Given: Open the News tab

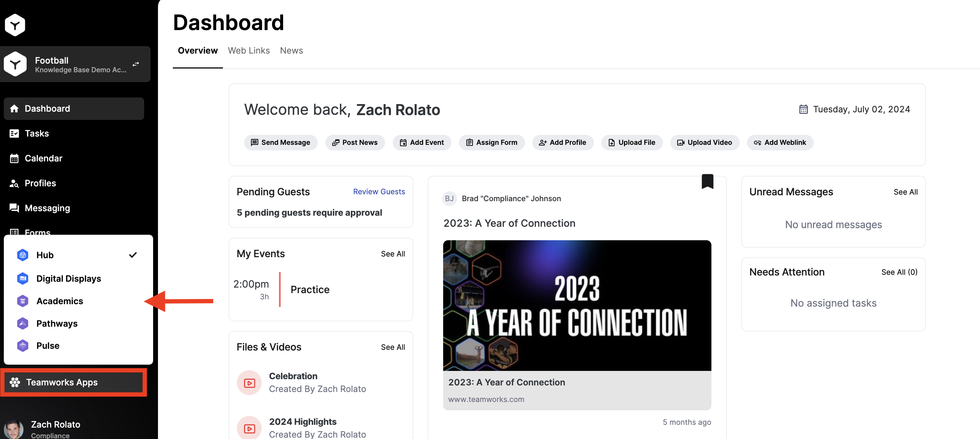Looking at the screenshot, I should tap(291, 50).
